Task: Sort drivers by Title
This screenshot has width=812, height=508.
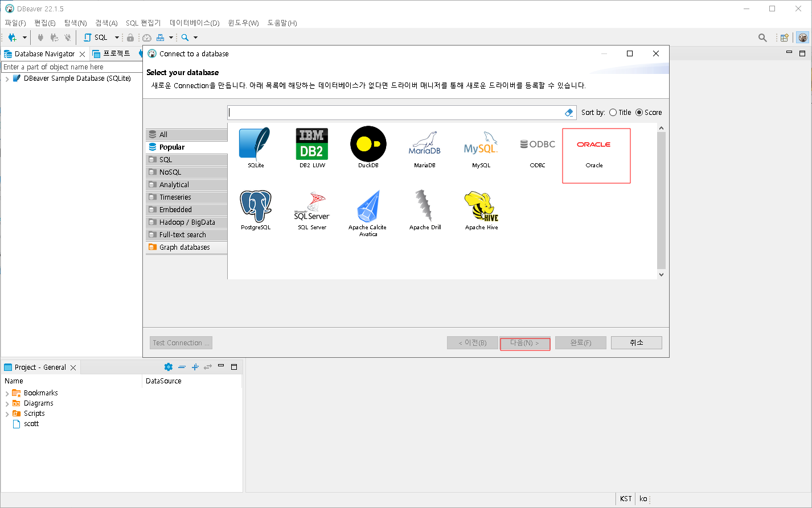Action: (x=620, y=113)
